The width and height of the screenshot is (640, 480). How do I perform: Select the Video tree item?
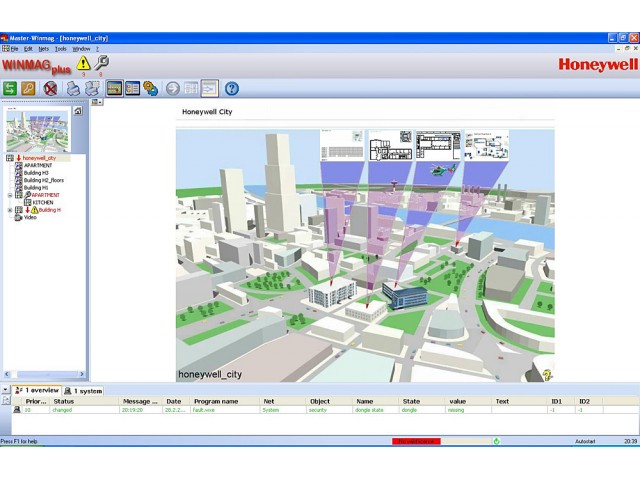point(30,217)
